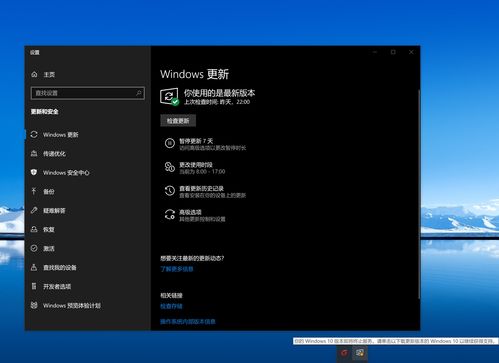Click the settings window vertical scrollbar
The width and height of the screenshot is (499, 363).
tap(419, 194)
